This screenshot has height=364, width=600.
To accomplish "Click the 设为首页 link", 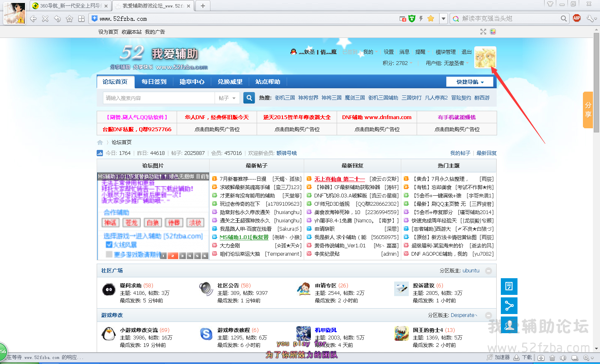I will coord(108,32).
